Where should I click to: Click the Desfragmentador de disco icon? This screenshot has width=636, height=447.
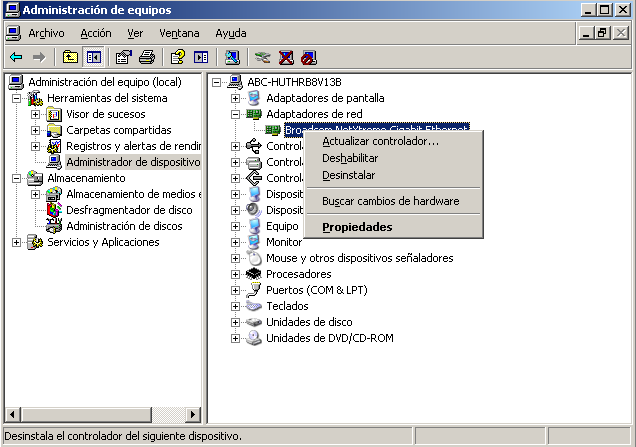54,210
